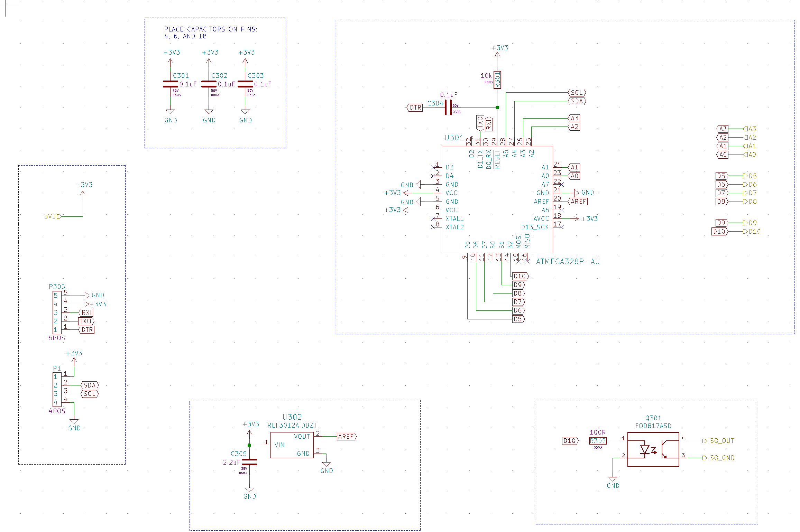Click the DTR label beside C304
This screenshot has width=800, height=532.
click(x=415, y=108)
